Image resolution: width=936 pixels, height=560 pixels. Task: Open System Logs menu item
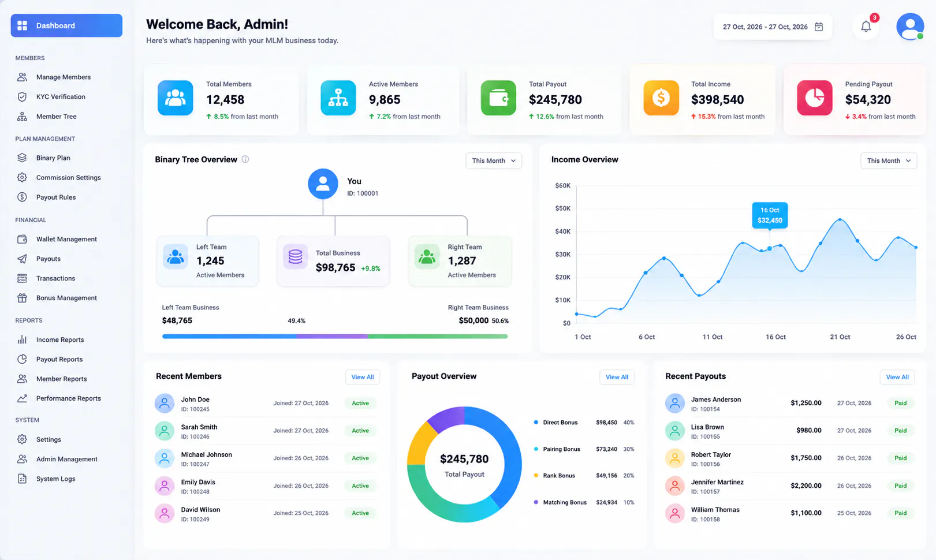[55, 479]
